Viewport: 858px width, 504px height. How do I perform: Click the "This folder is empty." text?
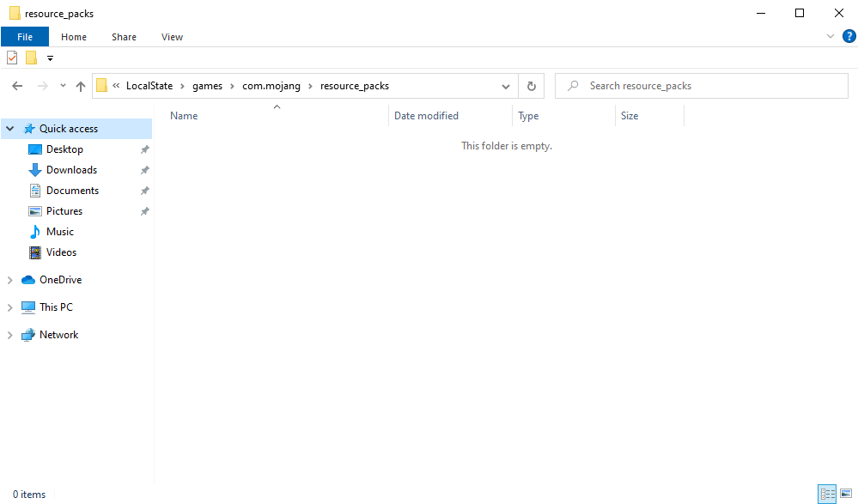click(x=507, y=146)
